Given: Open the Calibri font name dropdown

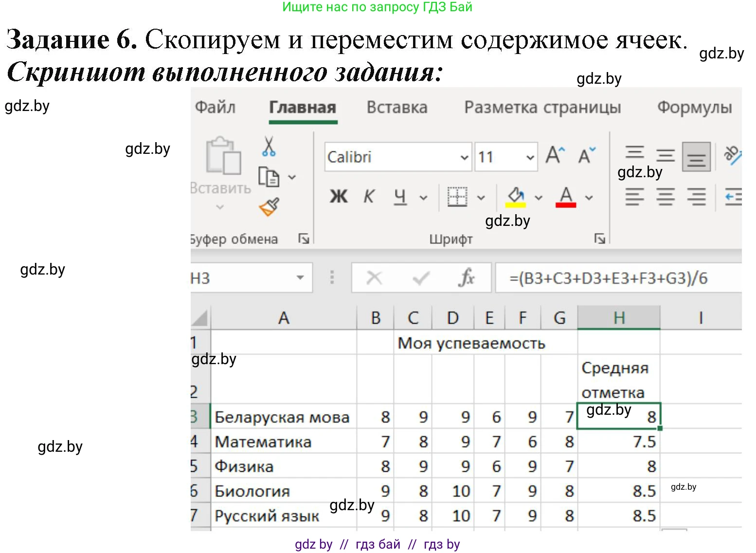Looking at the screenshot, I should [x=463, y=157].
